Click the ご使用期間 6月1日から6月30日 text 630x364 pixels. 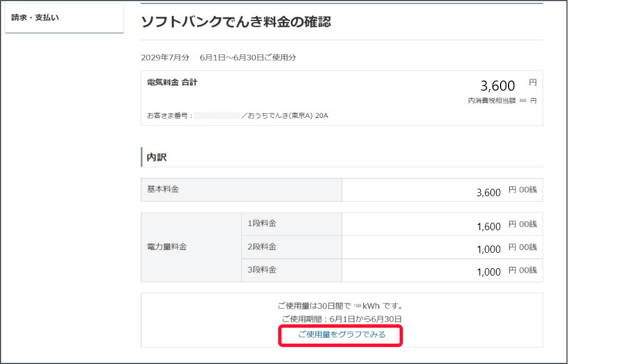pos(341,319)
